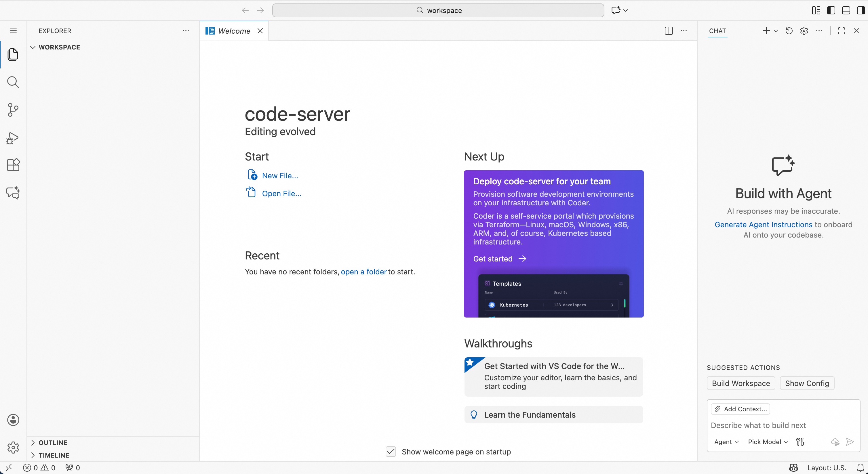Open the Pick Model dropdown

click(767, 442)
